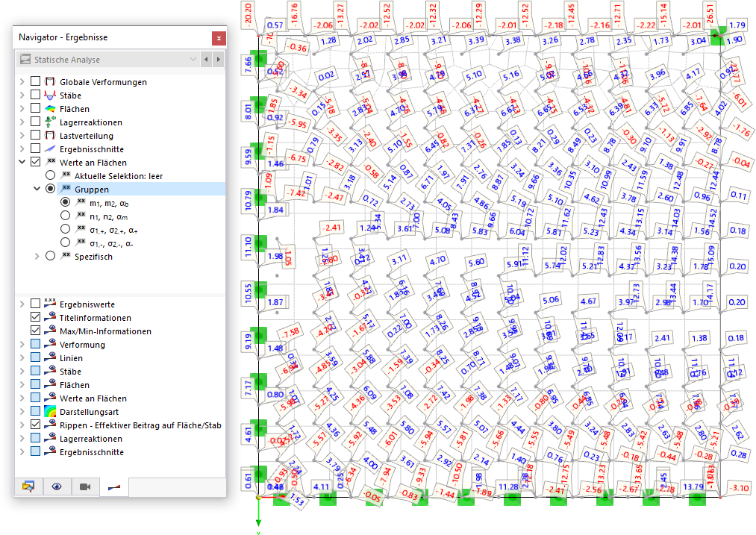This screenshot has height=535, width=756.
Task: Expand the Globale Verformungen tree node
Action: tap(22, 82)
